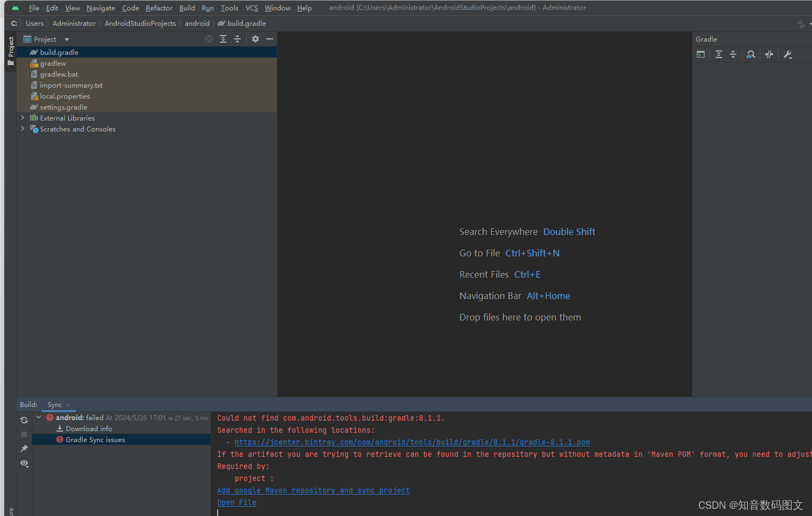Image resolution: width=812 pixels, height=516 pixels.
Task: Hide the Project panel with minus icon
Action: 270,39
